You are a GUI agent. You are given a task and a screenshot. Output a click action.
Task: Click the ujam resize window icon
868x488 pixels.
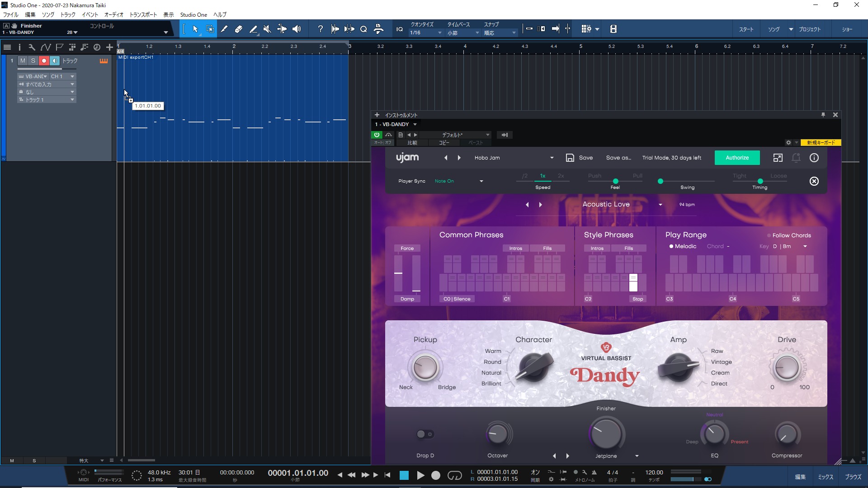(x=778, y=158)
